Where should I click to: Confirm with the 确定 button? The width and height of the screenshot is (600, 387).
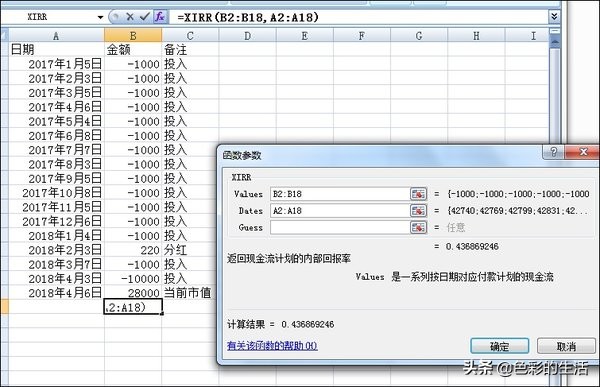499,346
